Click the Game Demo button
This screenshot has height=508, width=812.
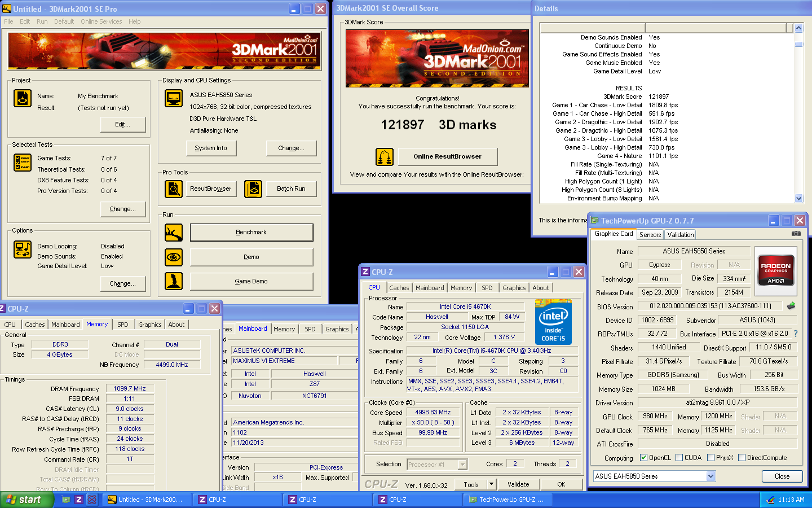(251, 281)
